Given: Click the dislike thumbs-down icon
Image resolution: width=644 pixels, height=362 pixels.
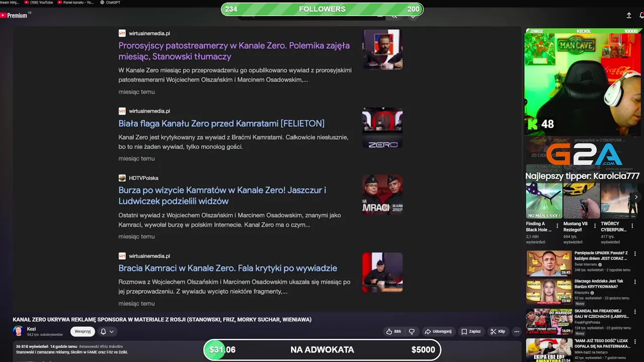Looking at the screenshot, I should coord(412,331).
